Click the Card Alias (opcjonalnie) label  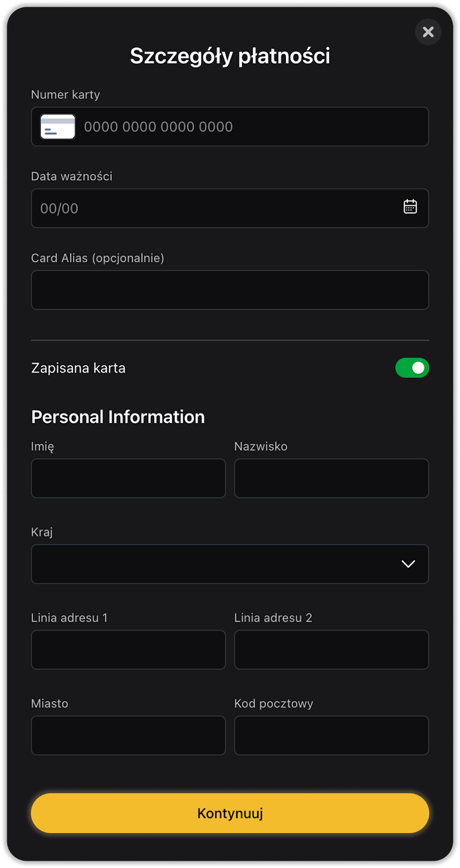coord(98,258)
